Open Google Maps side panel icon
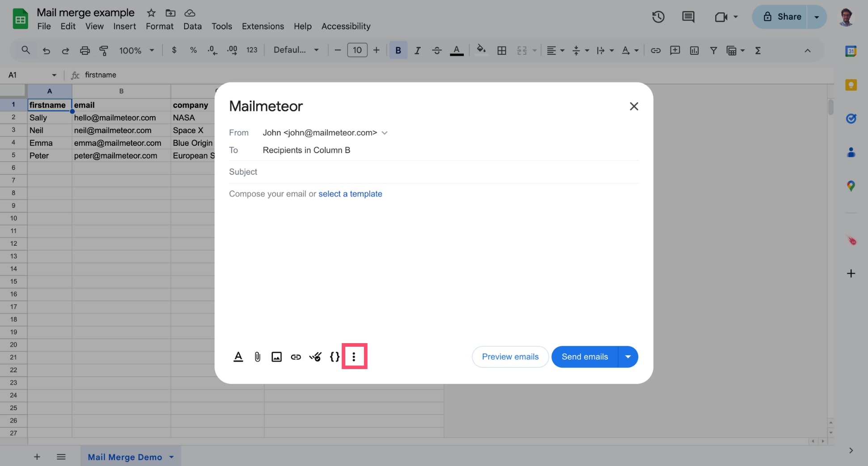Viewport: 868px width, 466px height. click(851, 186)
